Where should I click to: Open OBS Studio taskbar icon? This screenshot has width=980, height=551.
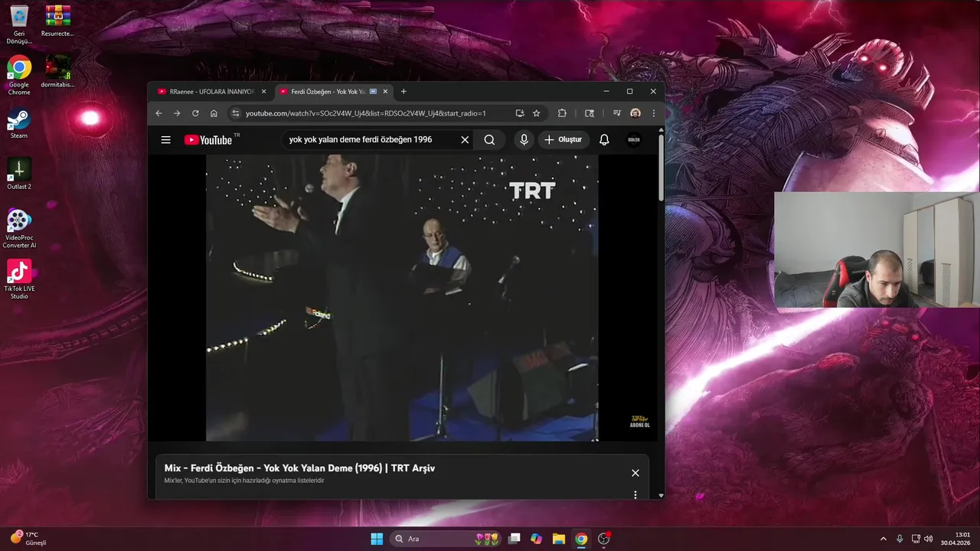(x=604, y=539)
